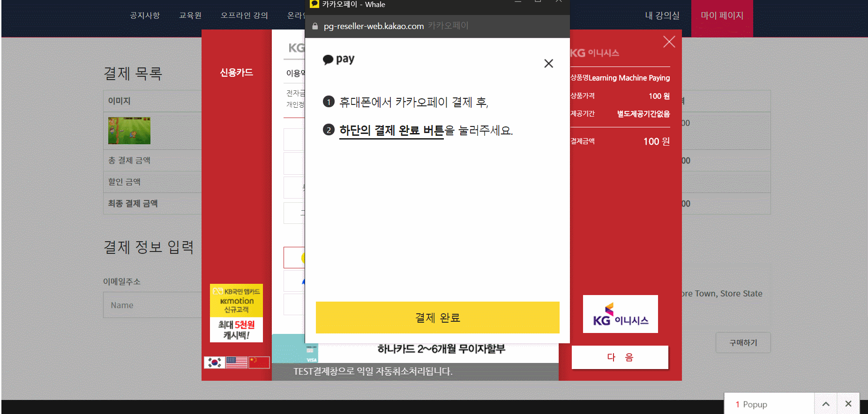868x414 pixels.
Task: Click the lock icon in address bar
Action: (x=315, y=26)
